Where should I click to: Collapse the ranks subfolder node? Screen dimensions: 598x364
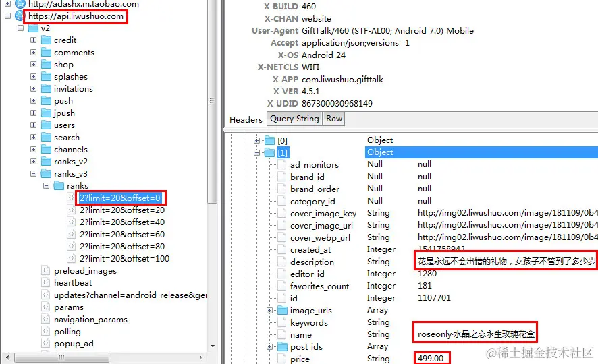click(x=46, y=186)
